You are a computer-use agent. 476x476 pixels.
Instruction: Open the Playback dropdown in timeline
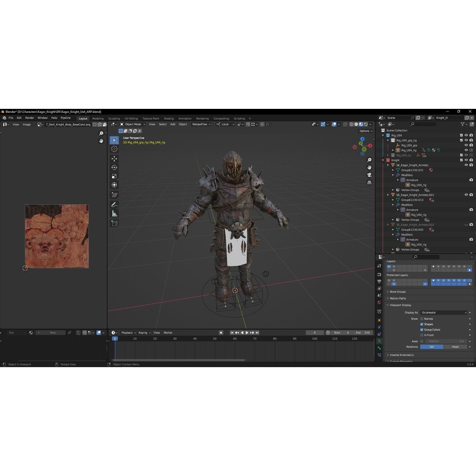pyautogui.click(x=128, y=333)
